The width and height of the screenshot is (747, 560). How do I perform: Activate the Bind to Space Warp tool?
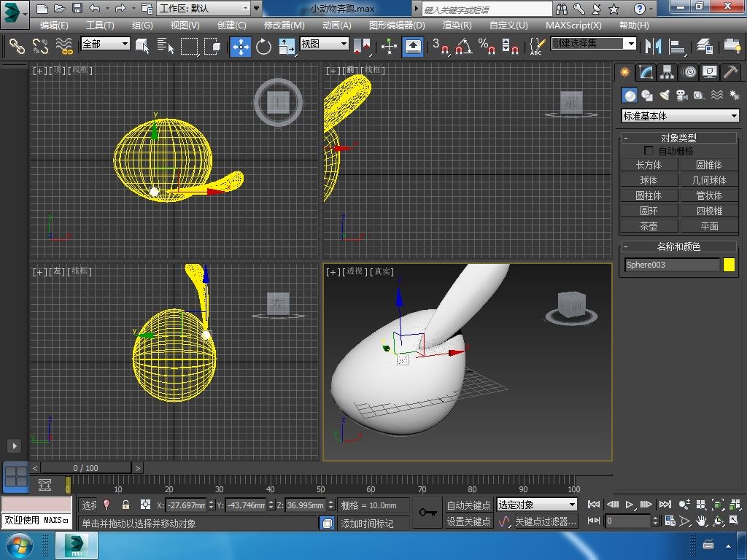64,46
